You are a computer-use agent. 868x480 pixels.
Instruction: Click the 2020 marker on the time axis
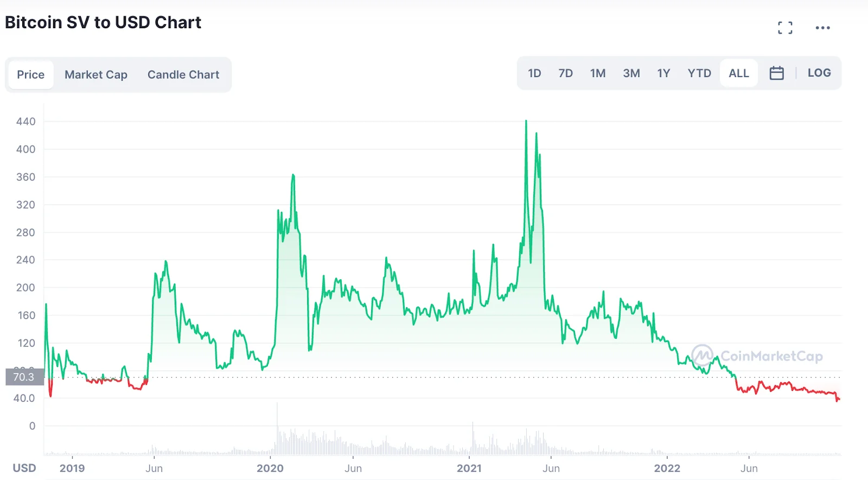270,468
